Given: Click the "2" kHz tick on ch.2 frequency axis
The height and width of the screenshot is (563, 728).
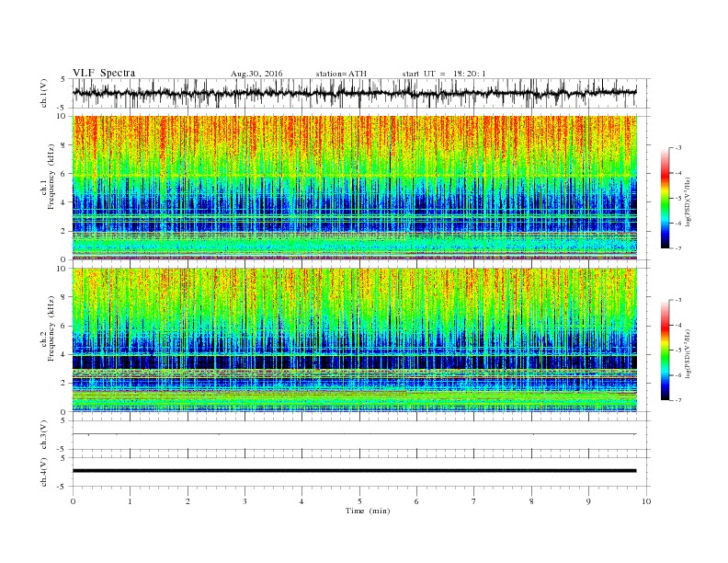Looking at the screenshot, I should point(64,384).
